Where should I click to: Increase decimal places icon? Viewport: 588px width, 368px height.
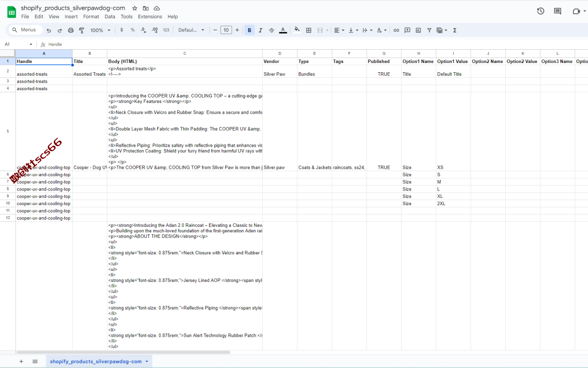coord(155,30)
